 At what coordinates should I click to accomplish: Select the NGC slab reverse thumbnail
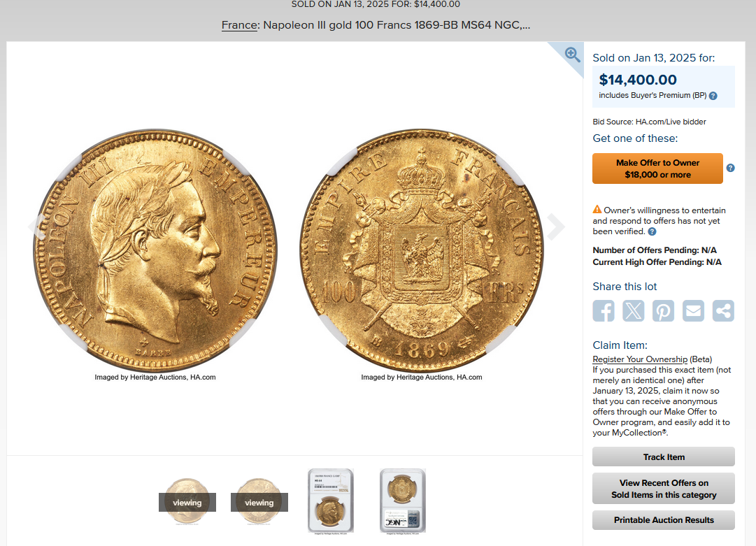[x=403, y=501]
